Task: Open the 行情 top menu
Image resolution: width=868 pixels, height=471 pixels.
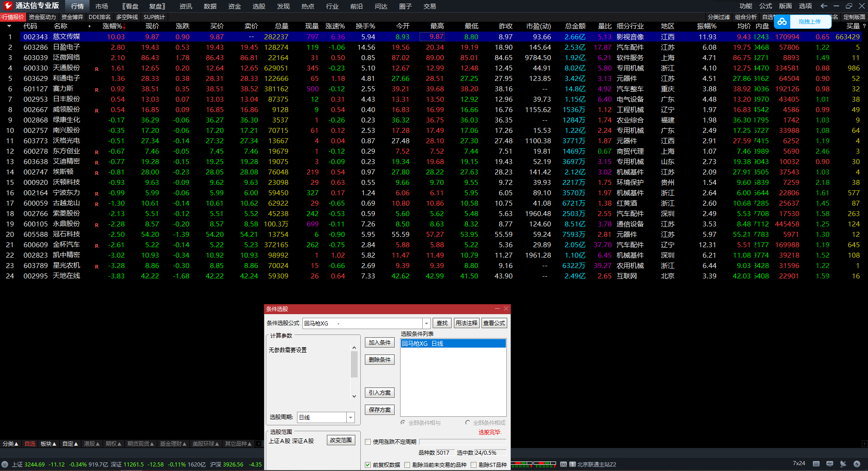Action: (77, 6)
